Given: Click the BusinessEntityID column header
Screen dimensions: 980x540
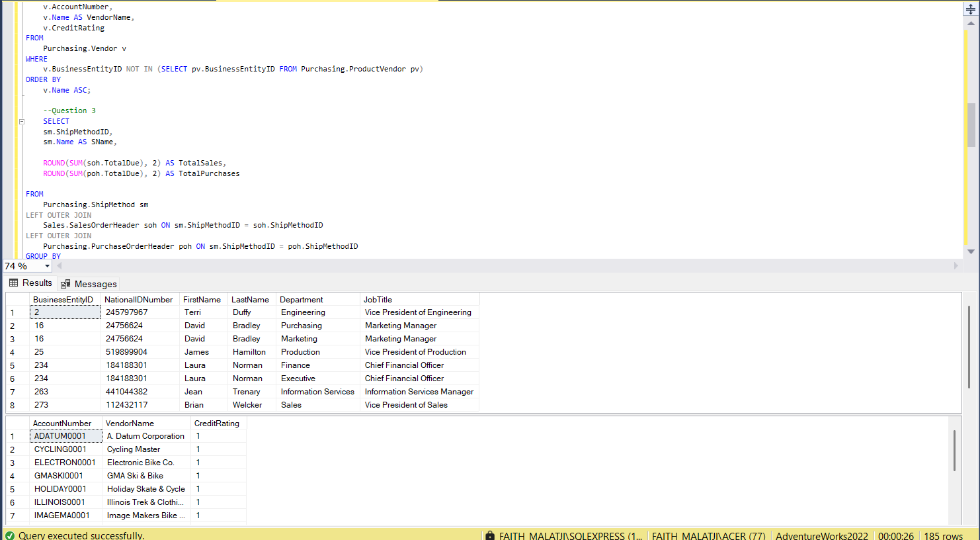Looking at the screenshot, I should (x=63, y=300).
